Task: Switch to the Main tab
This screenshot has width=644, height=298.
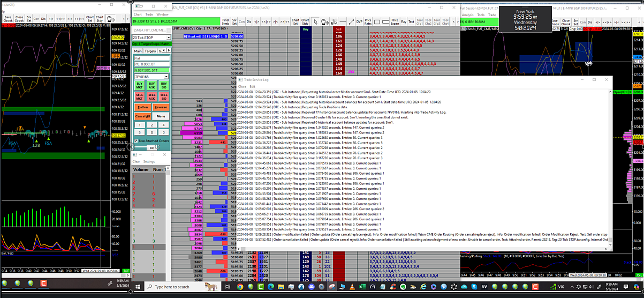Action: click(x=138, y=51)
